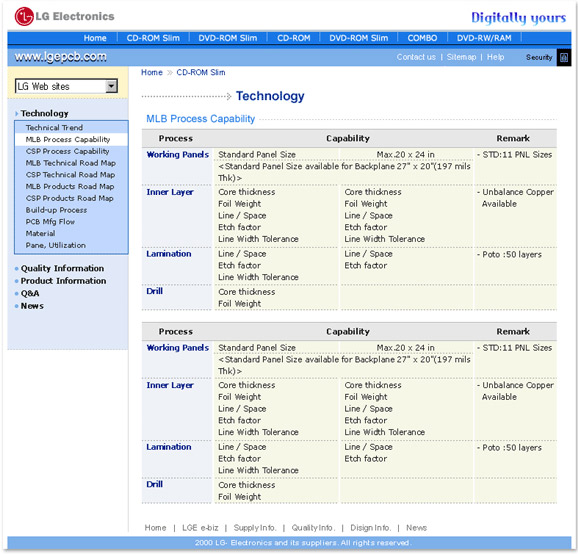Click the LG Electronics logo
The width and height of the screenshot is (578, 554).
tap(65, 17)
